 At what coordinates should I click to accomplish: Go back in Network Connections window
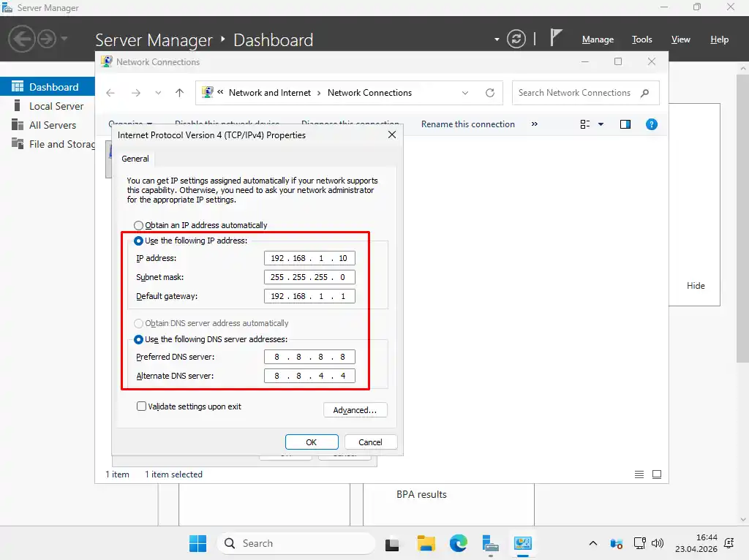(110, 93)
